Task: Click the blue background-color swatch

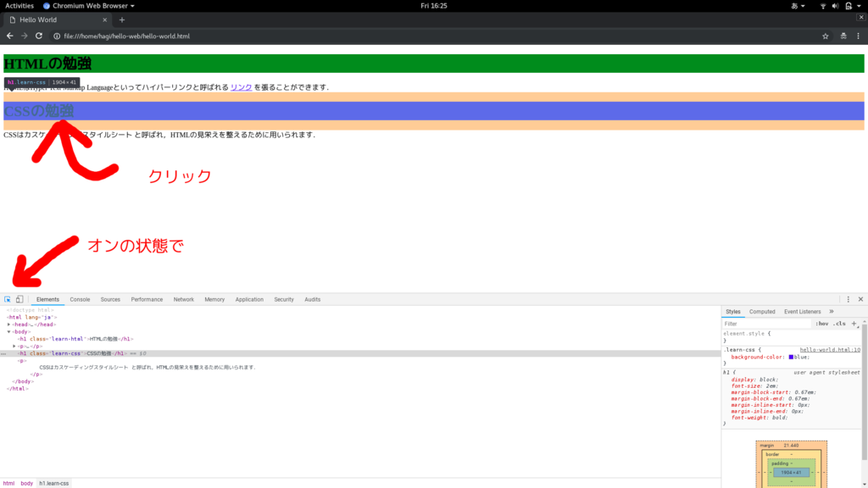Action: [791, 358]
